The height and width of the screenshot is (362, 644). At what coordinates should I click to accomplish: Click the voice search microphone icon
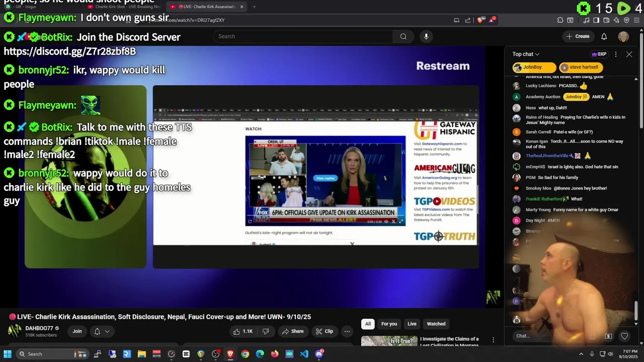pyautogui.click(x=426, y=36)
